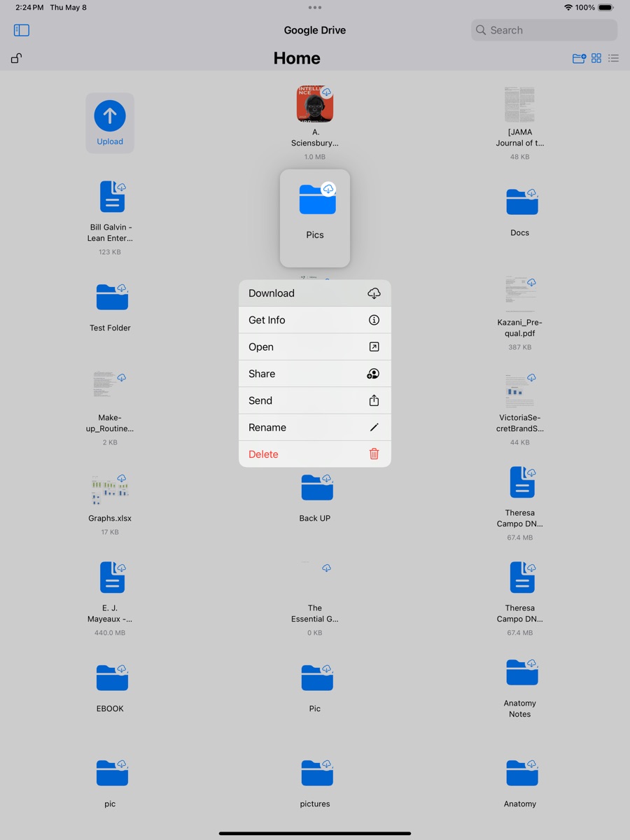Choose Delete from the context menu

point(315,454)
